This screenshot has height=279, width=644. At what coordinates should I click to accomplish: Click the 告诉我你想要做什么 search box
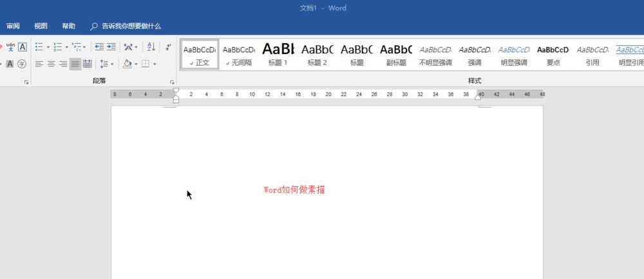(131, 26)
